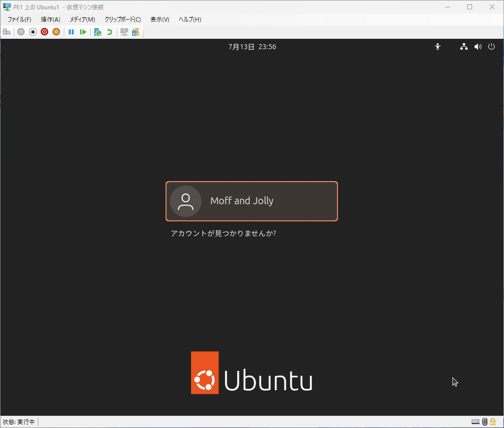504x428 pixels.
Task: Click the keyboard status bar icon
Action: coord(476,422)
